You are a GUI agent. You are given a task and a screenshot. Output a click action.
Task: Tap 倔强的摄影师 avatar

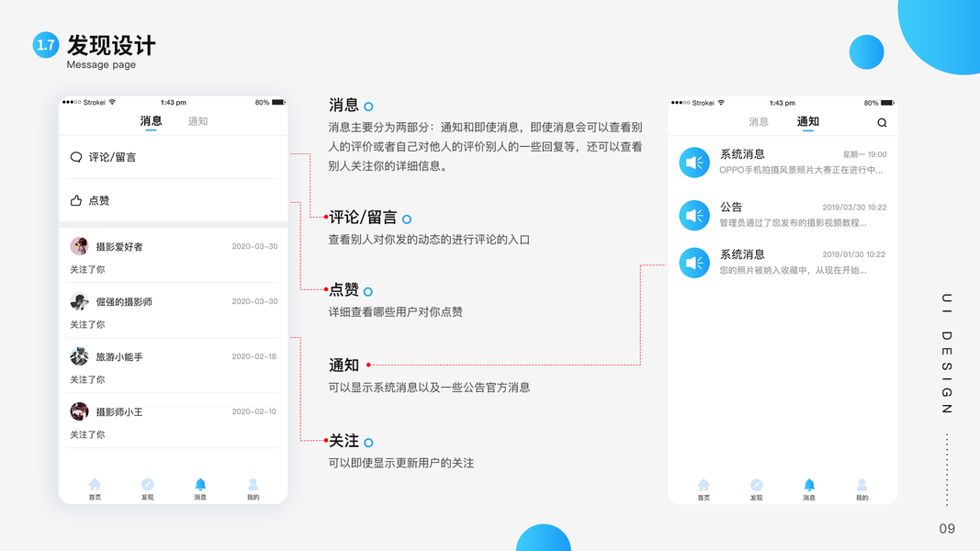coord(79,301)
